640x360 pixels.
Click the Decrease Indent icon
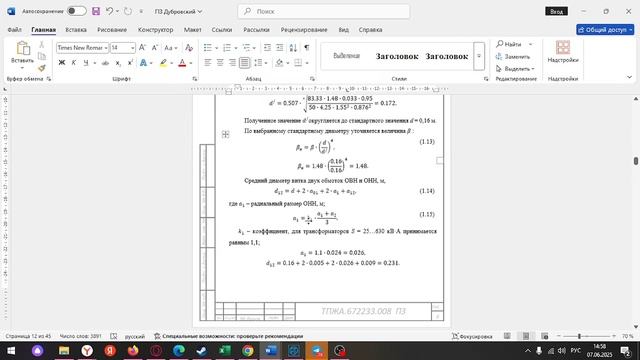point(267,48)
